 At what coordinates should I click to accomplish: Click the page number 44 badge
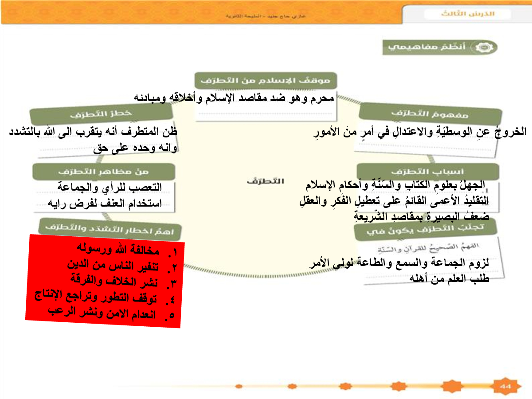(505, 386)
